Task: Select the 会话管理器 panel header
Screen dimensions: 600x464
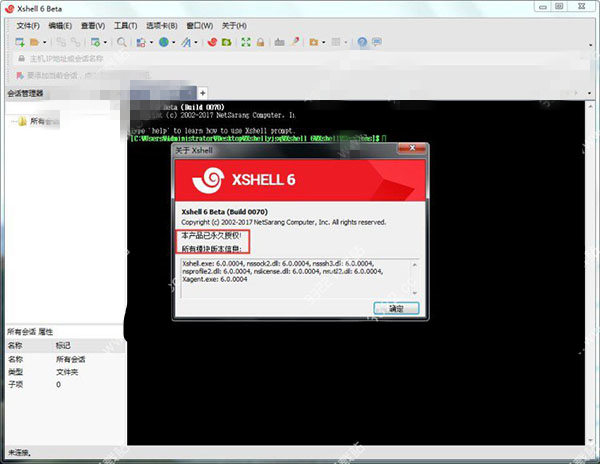Action: coord(25,93)
